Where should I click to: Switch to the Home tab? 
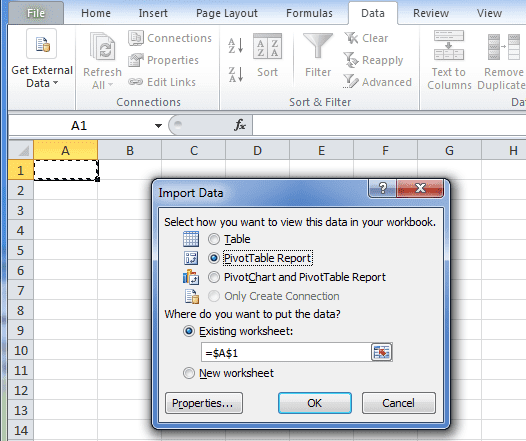[96, 13]
